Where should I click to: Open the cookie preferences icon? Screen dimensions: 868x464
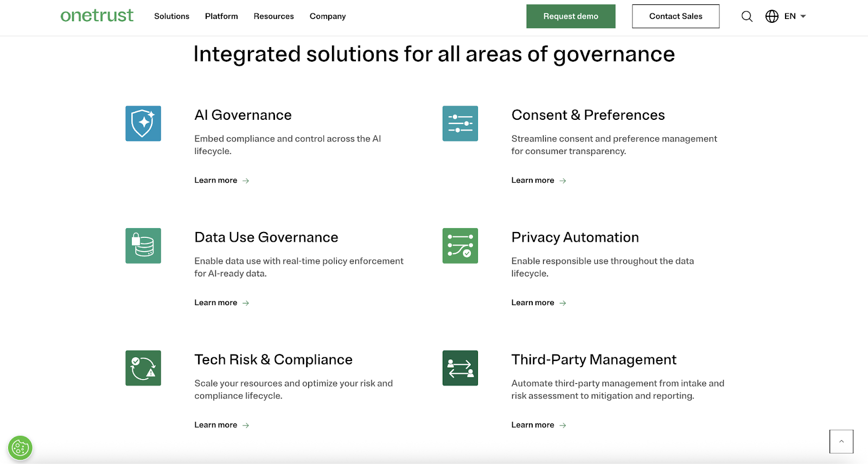coord(21,448)
